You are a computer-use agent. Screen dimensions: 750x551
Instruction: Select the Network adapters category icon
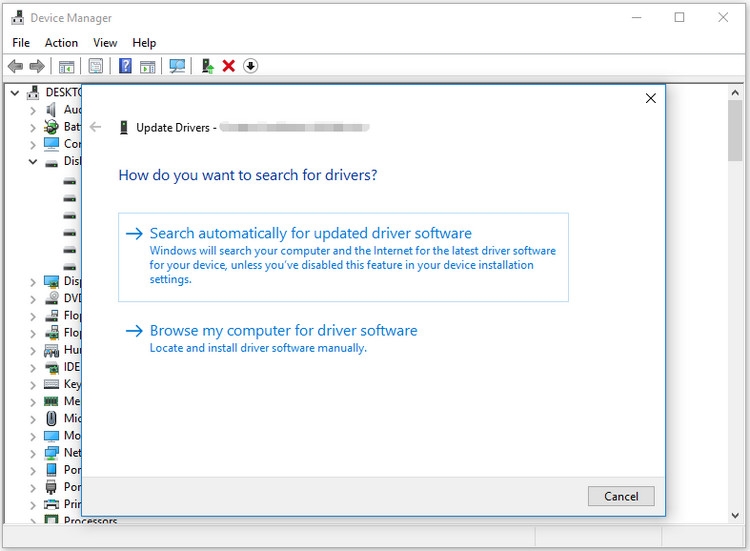pos(51,452)
